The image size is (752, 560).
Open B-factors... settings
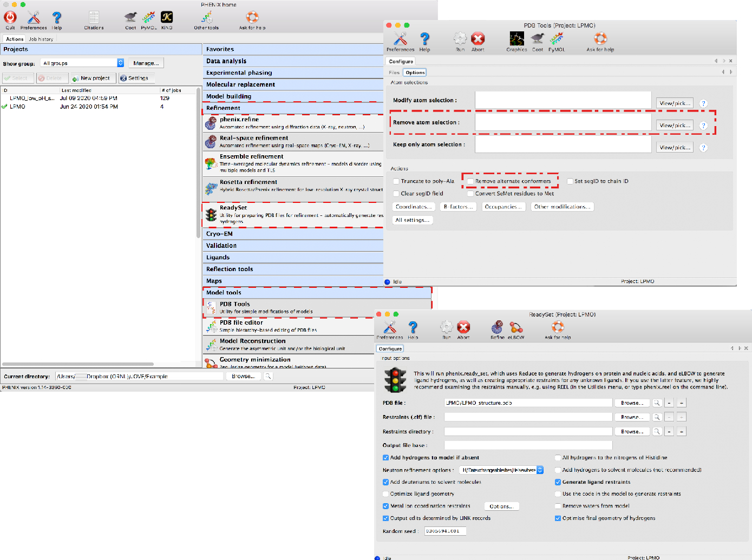pyautogui.click(x=458, y=207)
